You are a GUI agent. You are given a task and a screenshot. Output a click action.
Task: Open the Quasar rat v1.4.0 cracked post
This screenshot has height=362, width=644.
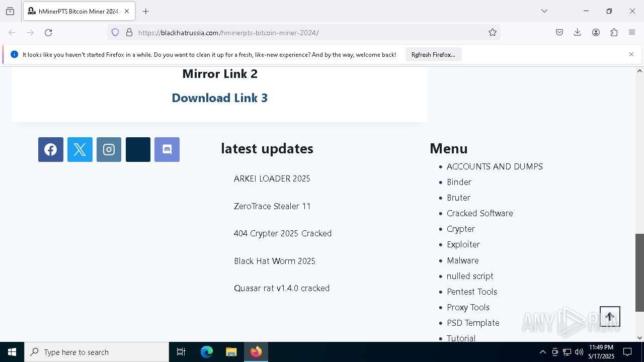pos(282,288)
